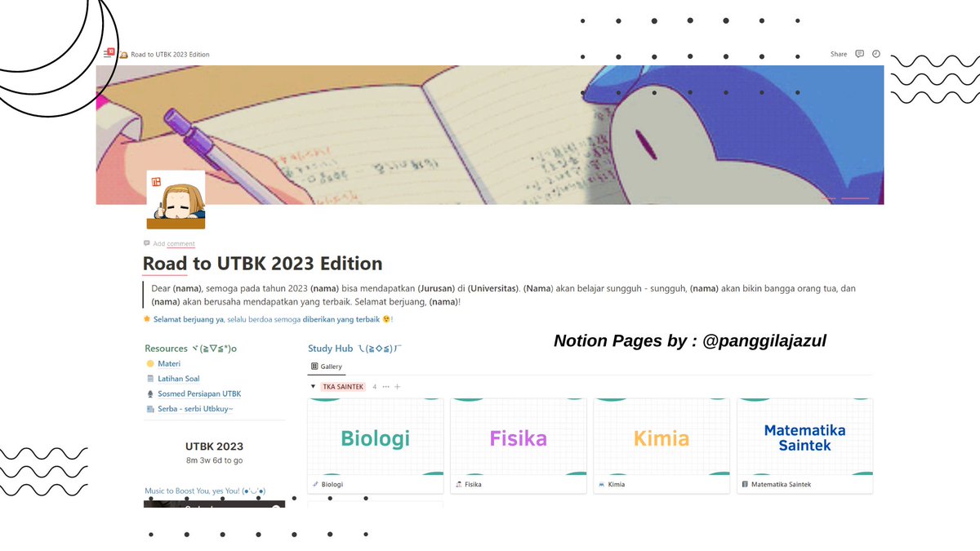The image size is (980, 551).
Task: Click the TKA SAINTEK group tag
Action: point(343,386)
